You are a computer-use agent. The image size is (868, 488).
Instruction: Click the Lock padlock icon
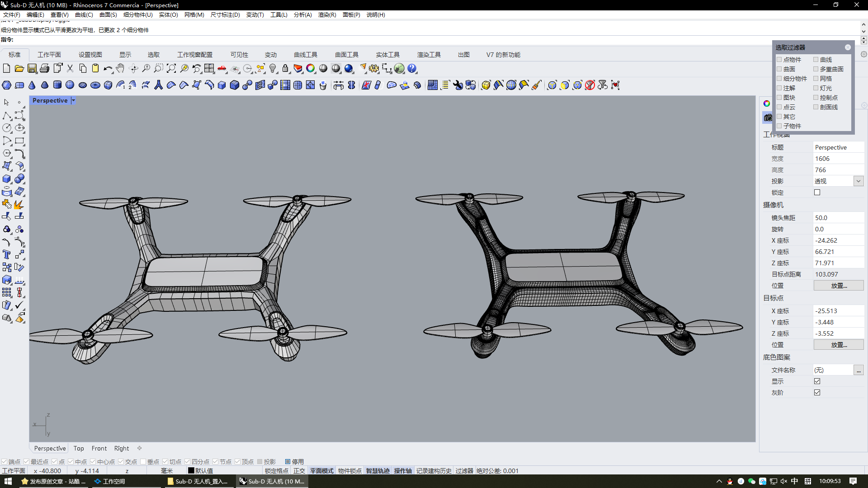pyautogui.click(x=285, y=69)
